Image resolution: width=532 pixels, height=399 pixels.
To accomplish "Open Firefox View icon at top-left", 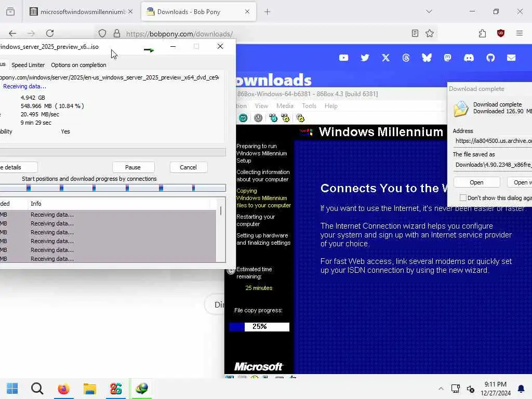I will coord(10,11).
